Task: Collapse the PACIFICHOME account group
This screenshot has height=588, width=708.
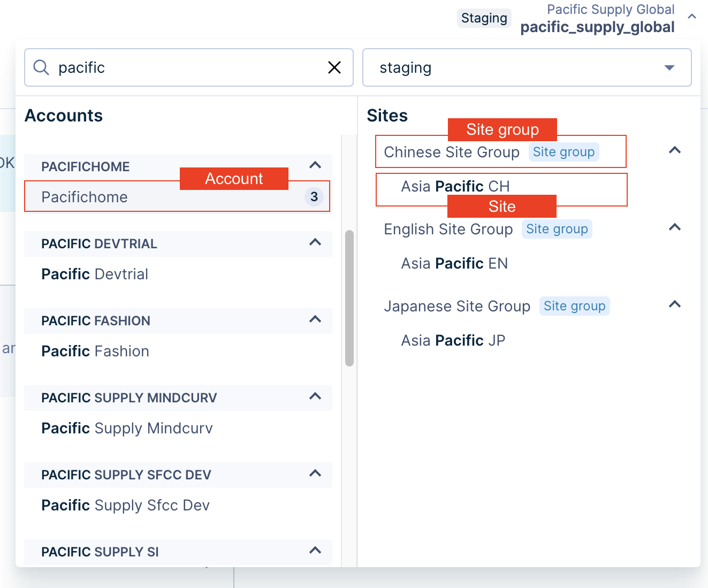Action: [315, 165]
